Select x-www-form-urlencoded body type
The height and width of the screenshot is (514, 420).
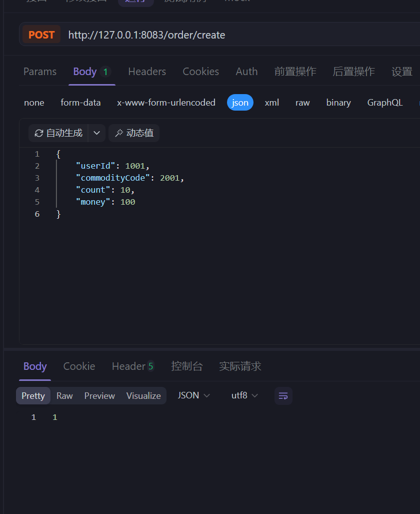tap(166, 103)
